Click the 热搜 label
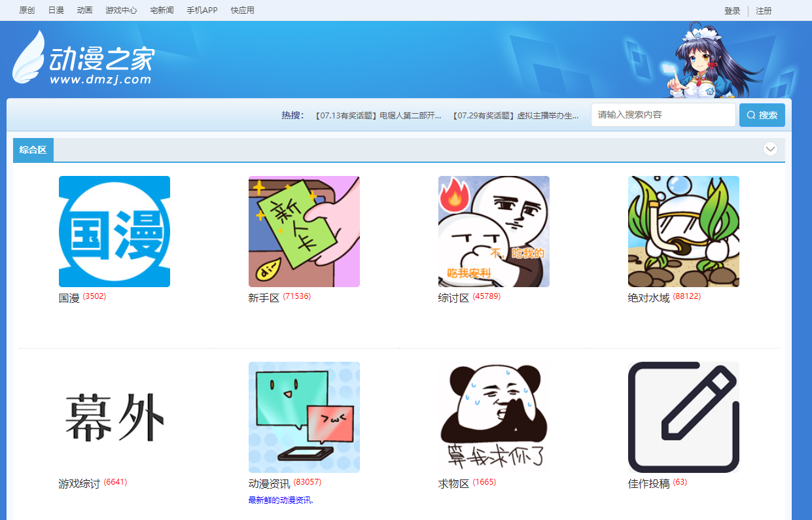This screenshot has height=520, width=812. (x=292, y=116)
